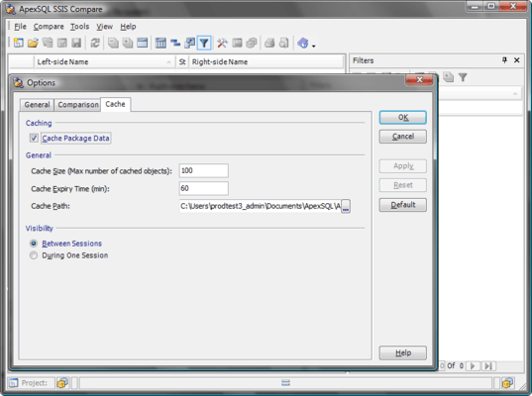Click the center splitter icon in status bar

[285, 383]
